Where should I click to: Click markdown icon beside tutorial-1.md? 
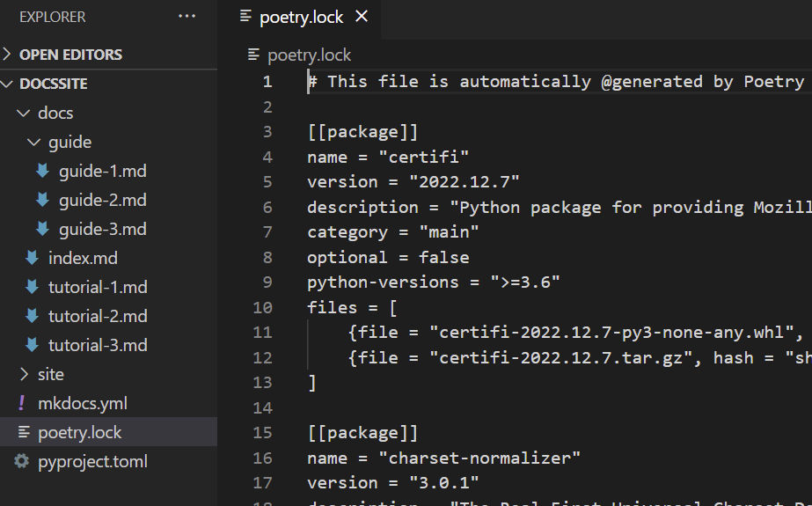tap(32, 286)
